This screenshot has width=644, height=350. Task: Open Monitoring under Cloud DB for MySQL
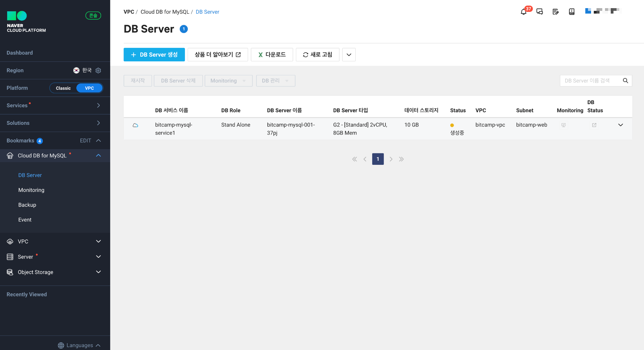pyautogui.click(x=31, y=190)
